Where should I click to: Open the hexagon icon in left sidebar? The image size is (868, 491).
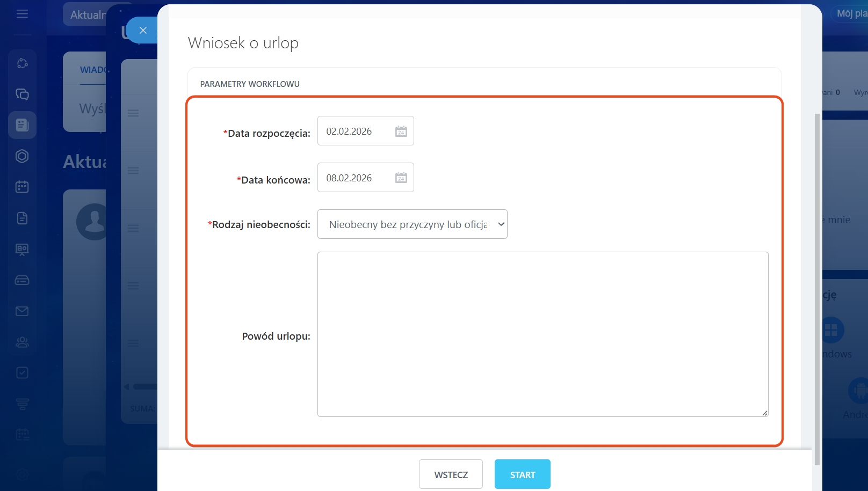coord(22,156)
